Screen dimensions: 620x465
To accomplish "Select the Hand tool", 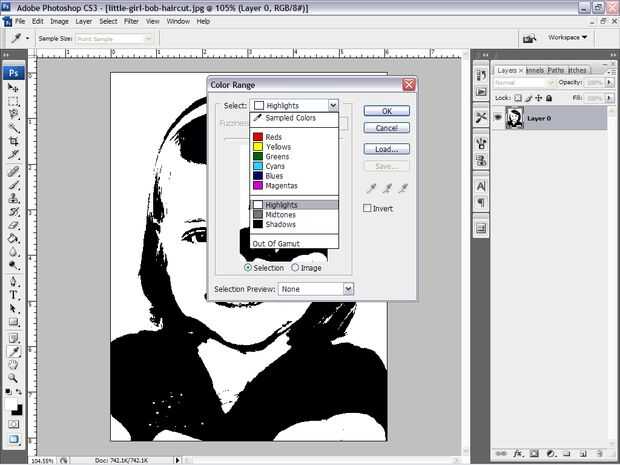I will [x=13, y=365].
